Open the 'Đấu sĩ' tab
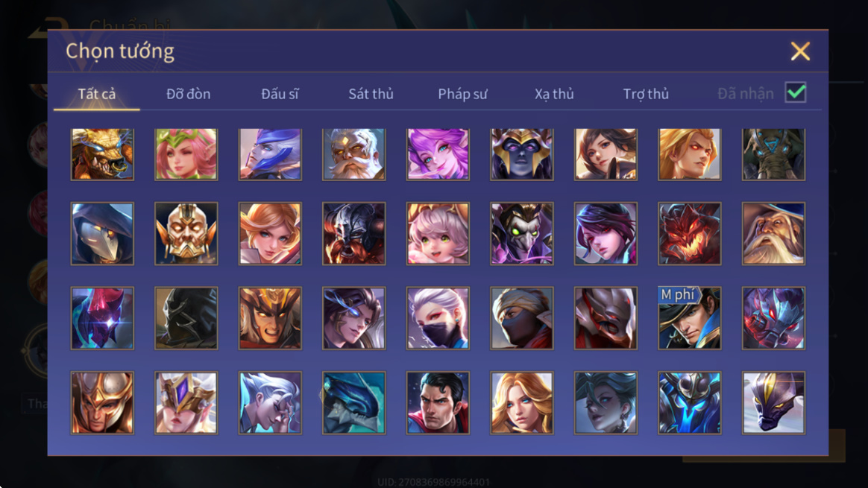868x488 pixels. [280, 94]
